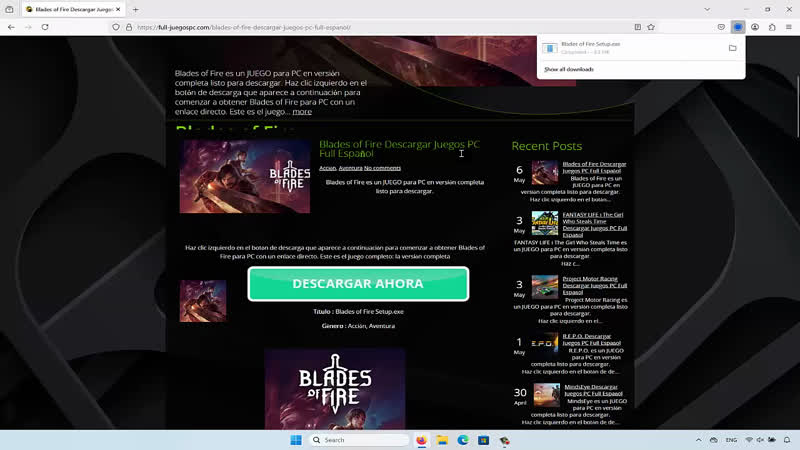Click the large Blades of Fire post thumbnail
The image size is (800, 450).
click(x=244, y=177)
